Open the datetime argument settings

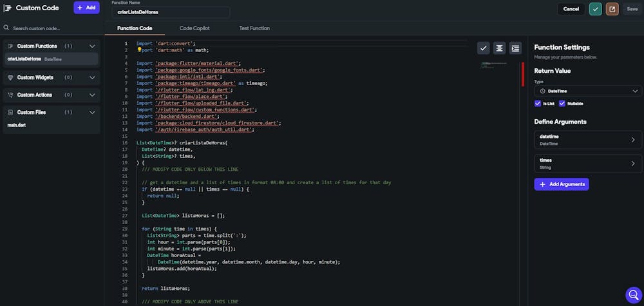pyautogui.click(x=587, y=140)
